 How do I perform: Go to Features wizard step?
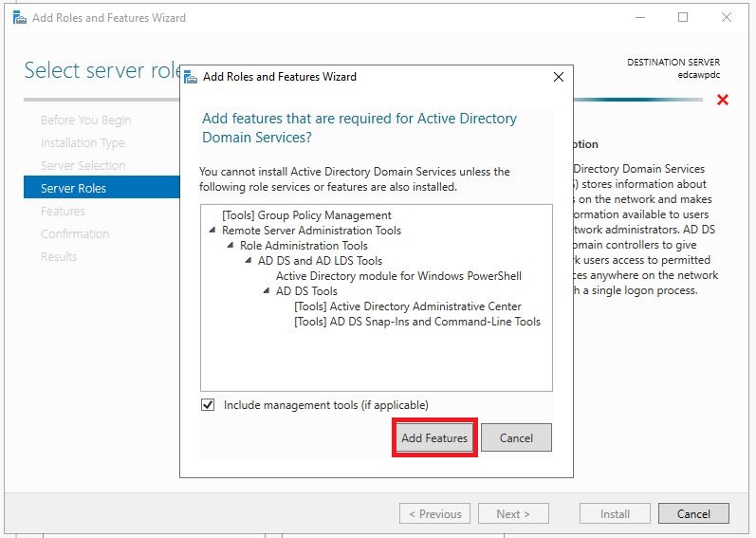pos(63,212)
